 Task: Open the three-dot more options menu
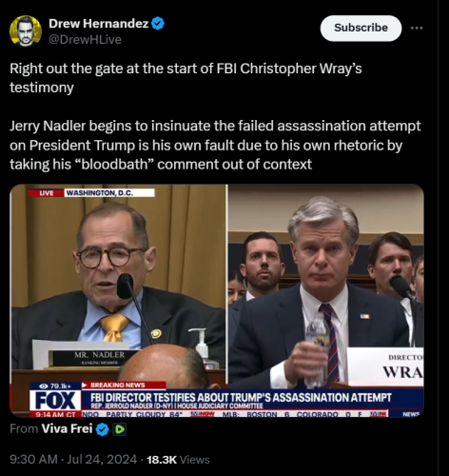click(417, 28)
